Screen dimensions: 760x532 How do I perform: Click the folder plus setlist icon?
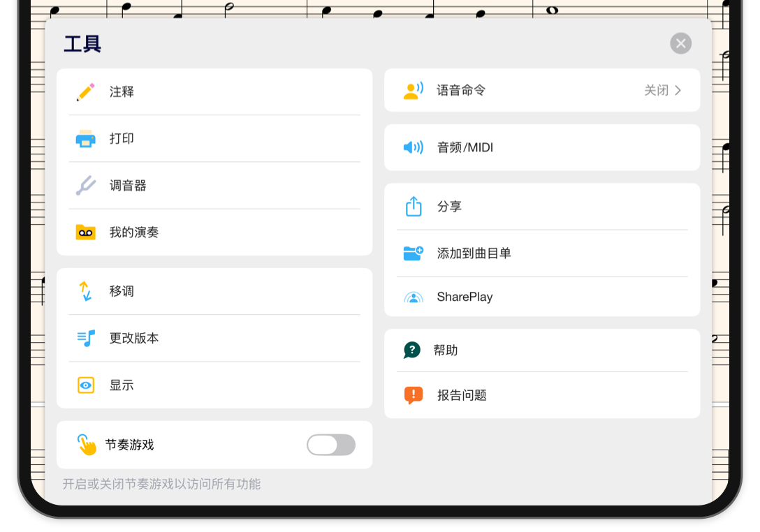pos(414,253)
